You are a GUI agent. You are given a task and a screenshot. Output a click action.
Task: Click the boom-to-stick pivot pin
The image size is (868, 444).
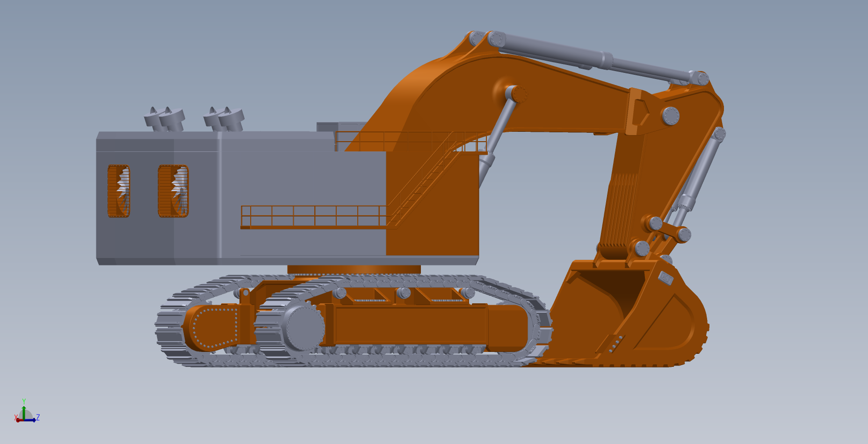(x=670, y=116)
